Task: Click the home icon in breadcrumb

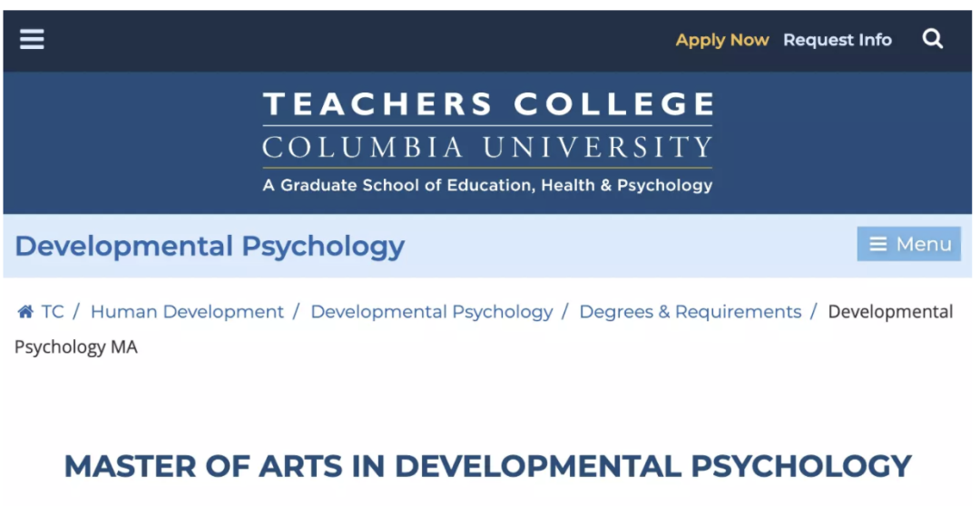Action: (x=25, y=311)
